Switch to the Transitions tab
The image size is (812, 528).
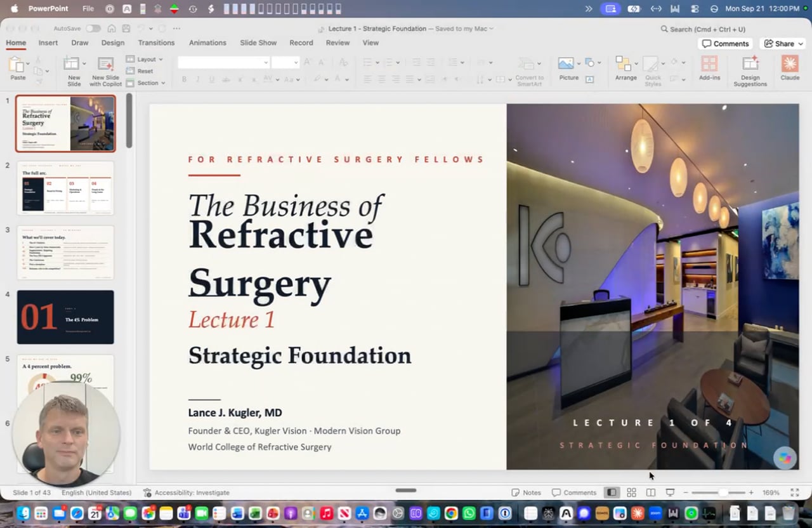pos(156,43)
